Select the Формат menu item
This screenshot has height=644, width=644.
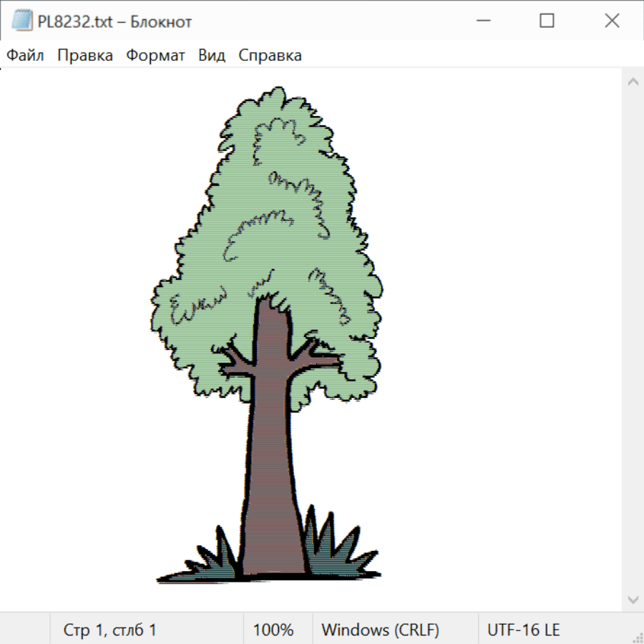click(x=155, y=56)
